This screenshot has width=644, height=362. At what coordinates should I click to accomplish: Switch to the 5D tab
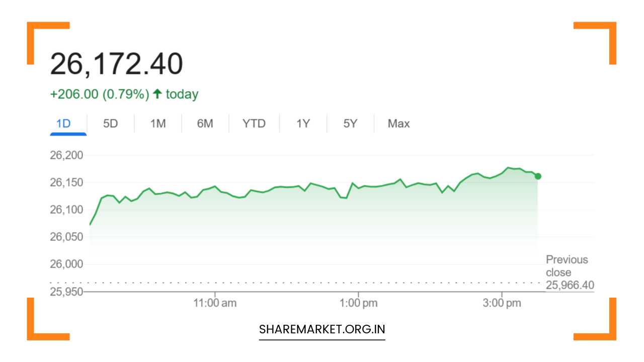point(110,124)
